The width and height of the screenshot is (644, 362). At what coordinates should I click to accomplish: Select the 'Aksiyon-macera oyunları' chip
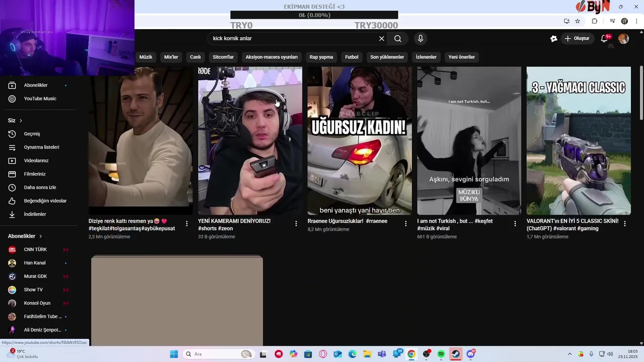[x=272, y=57]
